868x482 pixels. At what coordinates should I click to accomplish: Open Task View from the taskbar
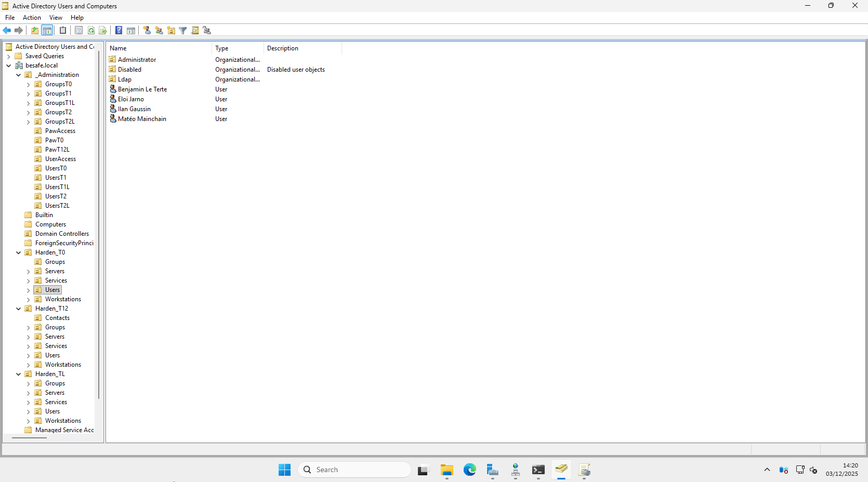click(x=424, y=470)
